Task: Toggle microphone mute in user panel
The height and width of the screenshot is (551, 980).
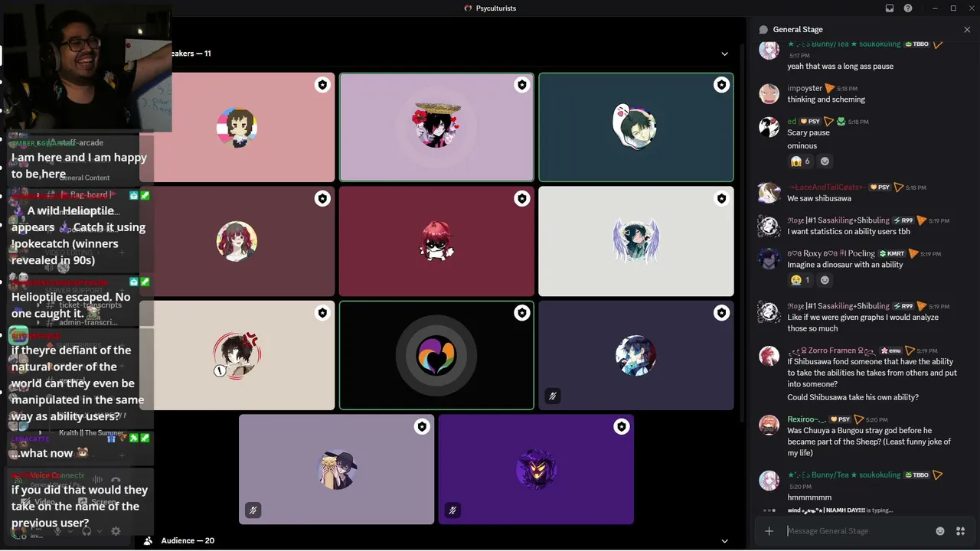Action: pyautogui.click(x=57, y=531)
